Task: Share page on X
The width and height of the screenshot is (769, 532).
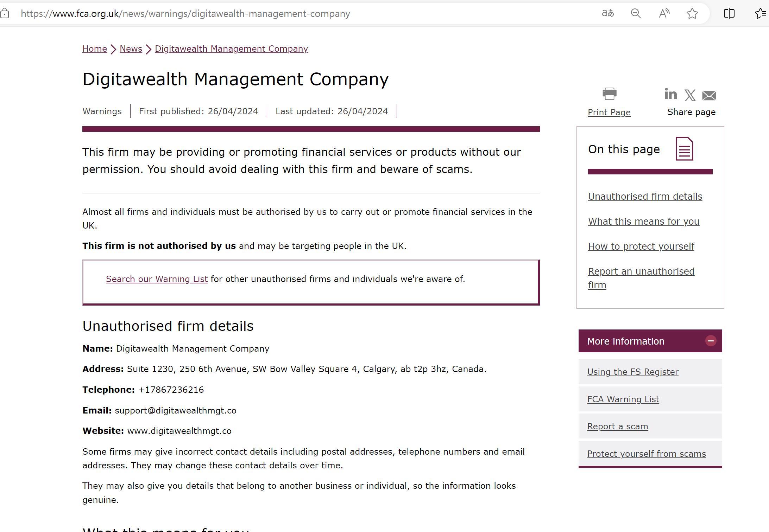Action: point(690,95)
